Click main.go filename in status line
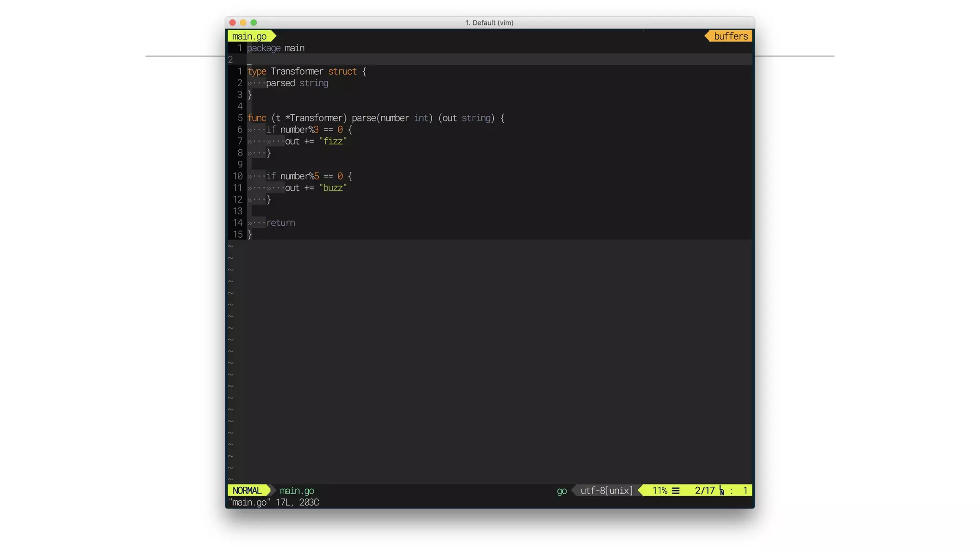Screen dimensions: 980x551 point(297,490)
